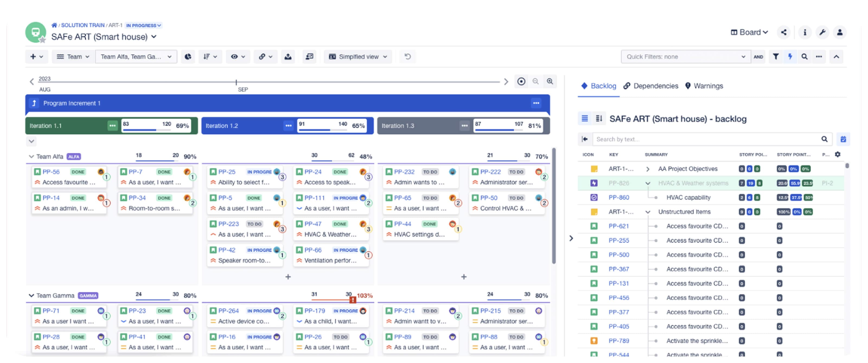Click the backlog calendar icon
Image resolution: width=868 pixels, height=363 pixels.
(843, 139)
